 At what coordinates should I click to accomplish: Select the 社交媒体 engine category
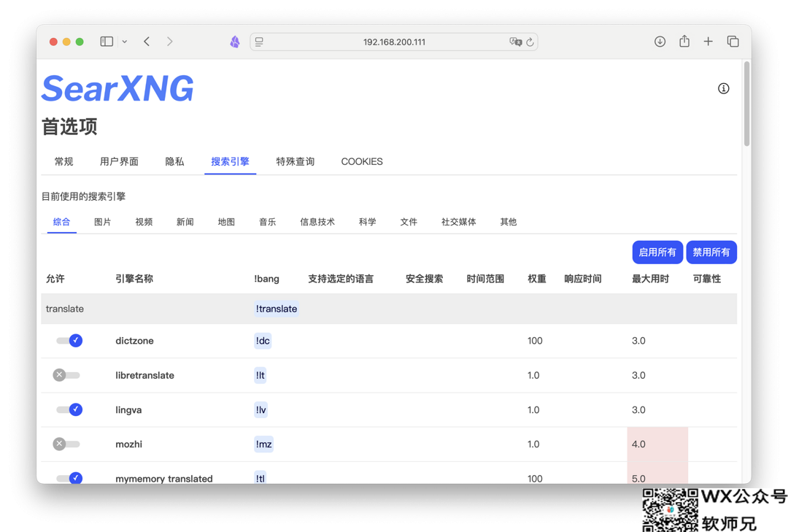click(458, 222)
